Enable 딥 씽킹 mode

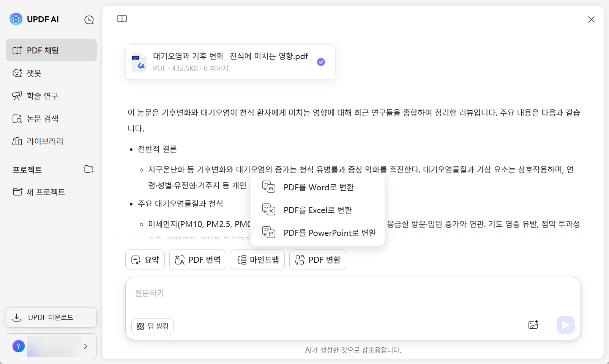tap(152, 326)
